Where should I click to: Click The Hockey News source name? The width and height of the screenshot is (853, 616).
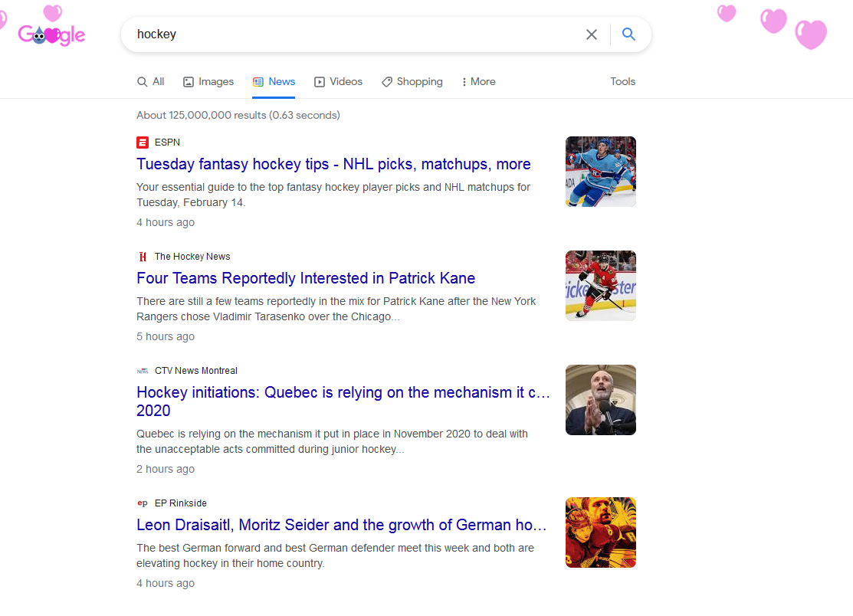coord(192,257)
